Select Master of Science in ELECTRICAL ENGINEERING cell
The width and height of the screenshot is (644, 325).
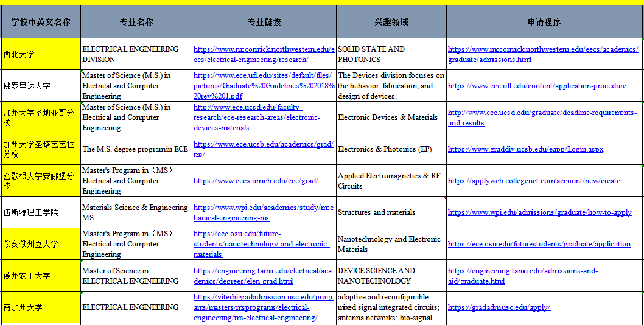[136, 276]
